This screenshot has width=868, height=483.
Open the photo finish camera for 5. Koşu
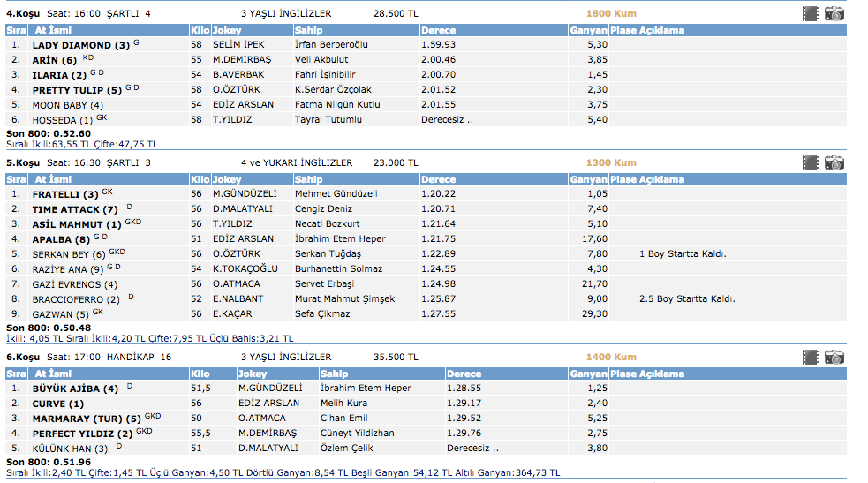[834, 162]
